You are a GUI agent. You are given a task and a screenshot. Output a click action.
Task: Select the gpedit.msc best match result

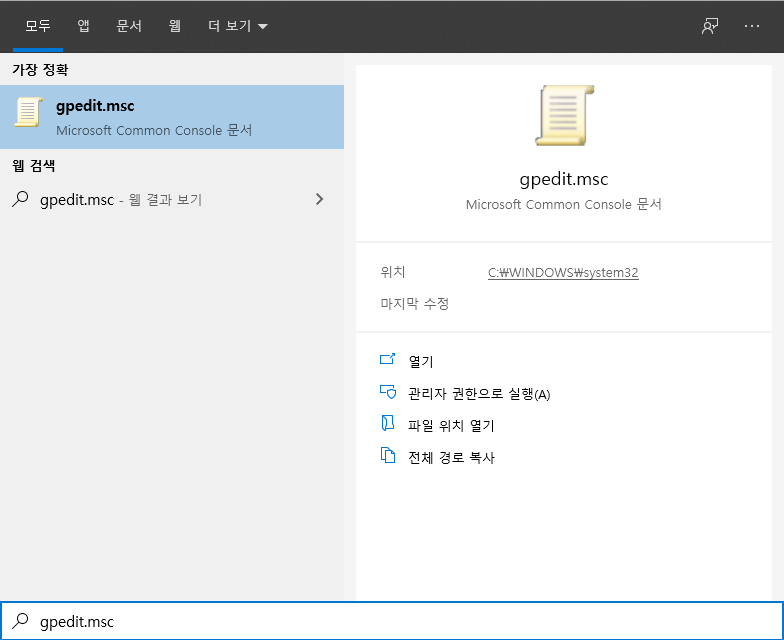point(172,117)
